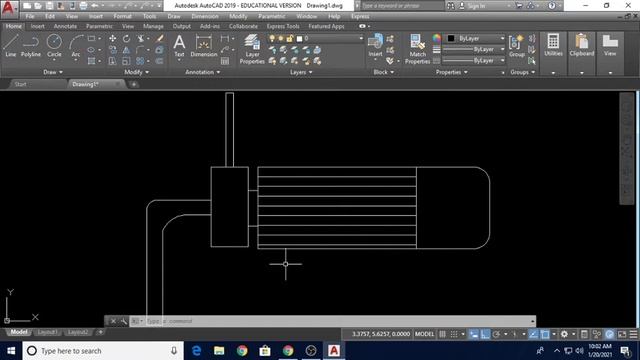The width and height of the screenshot is (640, 360).
Task: Choose the Rectangle draw tool
Action: (91, 38)
